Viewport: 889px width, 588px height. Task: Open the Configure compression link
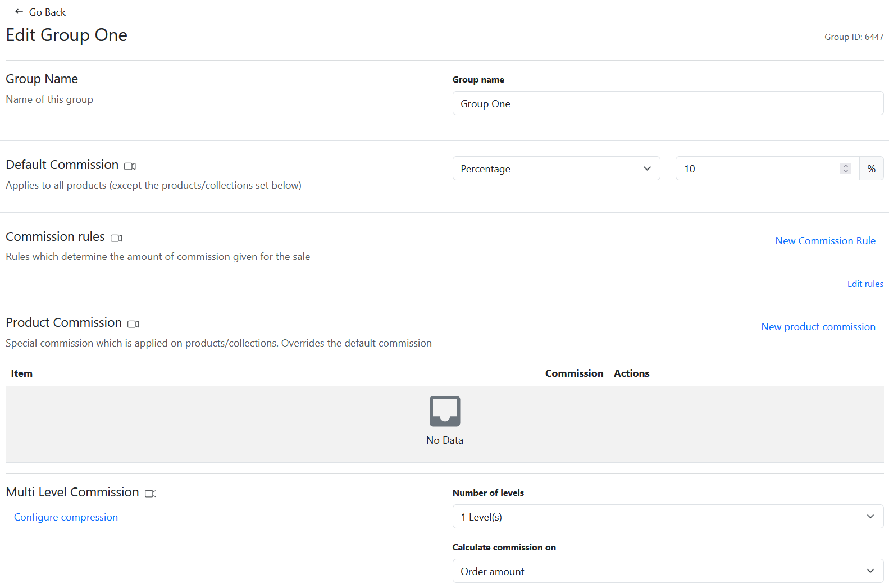click(66, 517)
